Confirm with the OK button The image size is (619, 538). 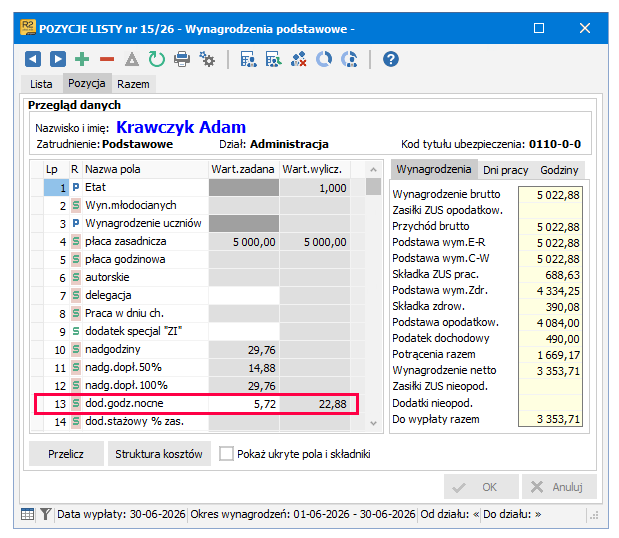tap(481, 487)
